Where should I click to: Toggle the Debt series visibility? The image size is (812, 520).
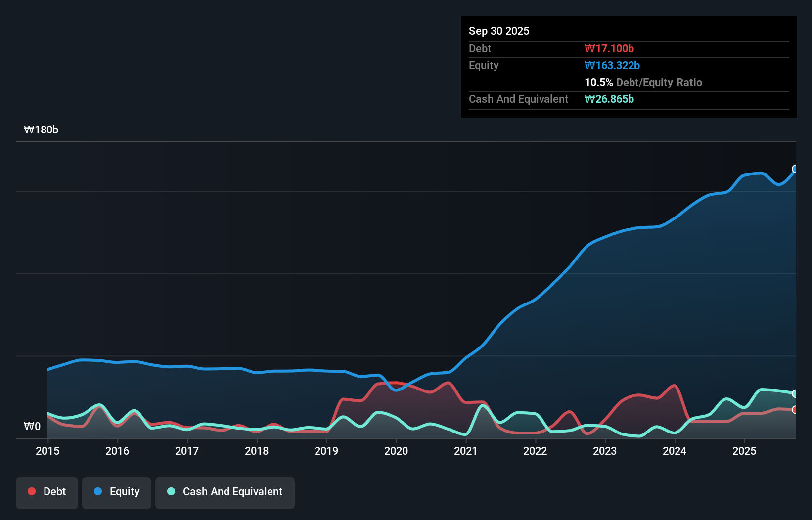[47, 491]
